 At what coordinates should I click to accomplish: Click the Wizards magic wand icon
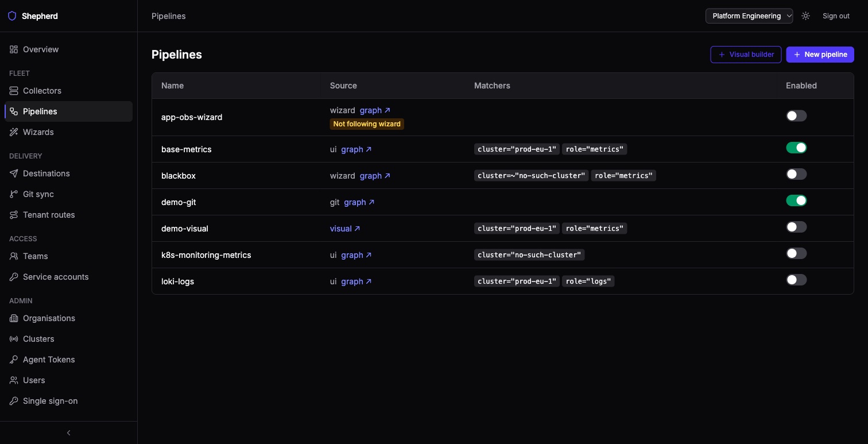click(14, 132)
